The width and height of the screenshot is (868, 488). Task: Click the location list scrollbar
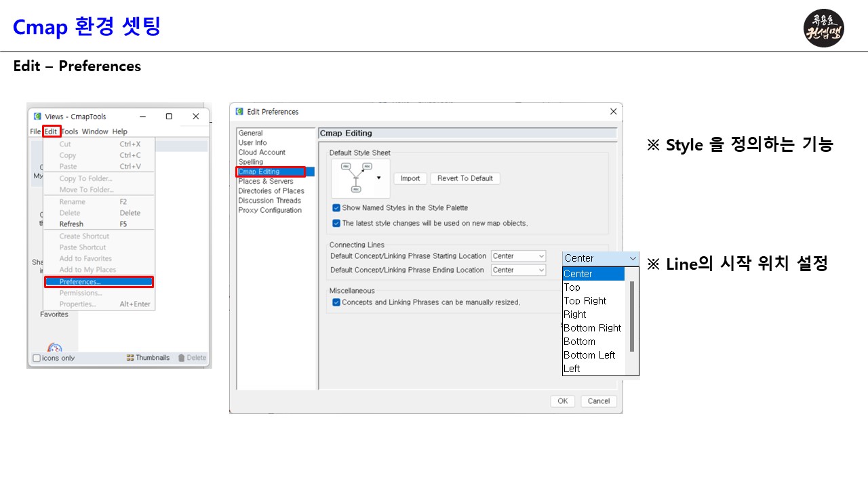pyautogui.click(x=632, y=317)
